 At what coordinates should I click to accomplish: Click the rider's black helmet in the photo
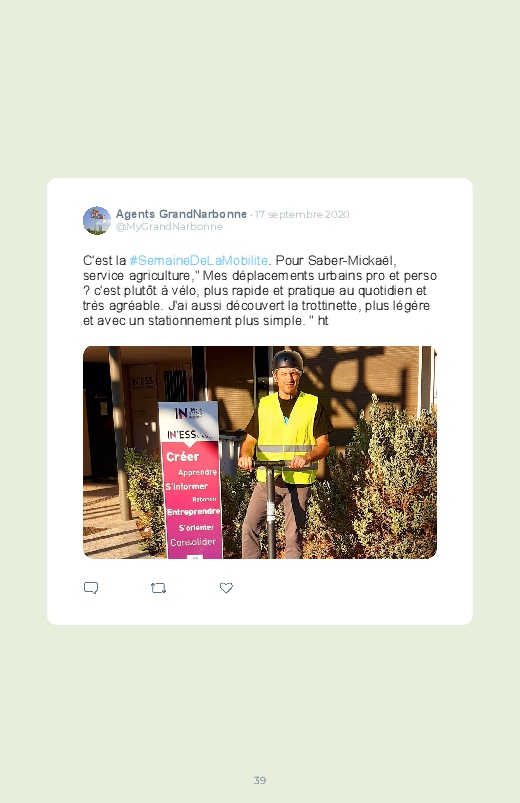click(287, 360)
